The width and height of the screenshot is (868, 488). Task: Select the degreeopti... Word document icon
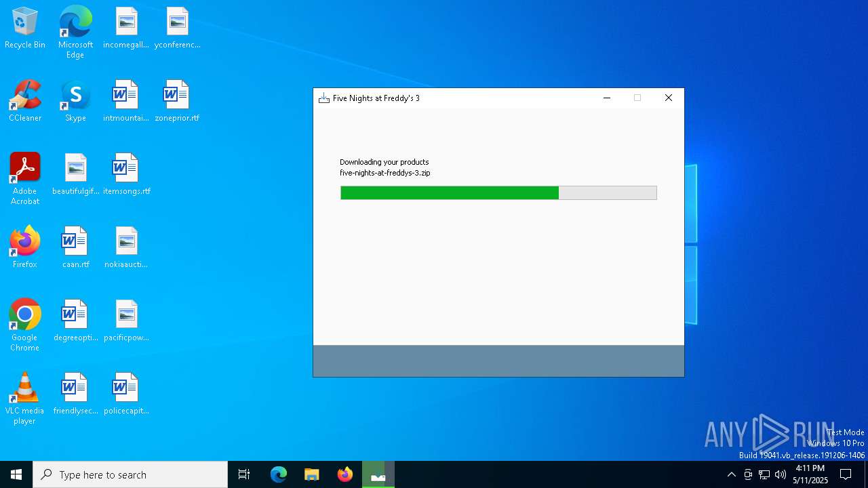coord(75,321)
